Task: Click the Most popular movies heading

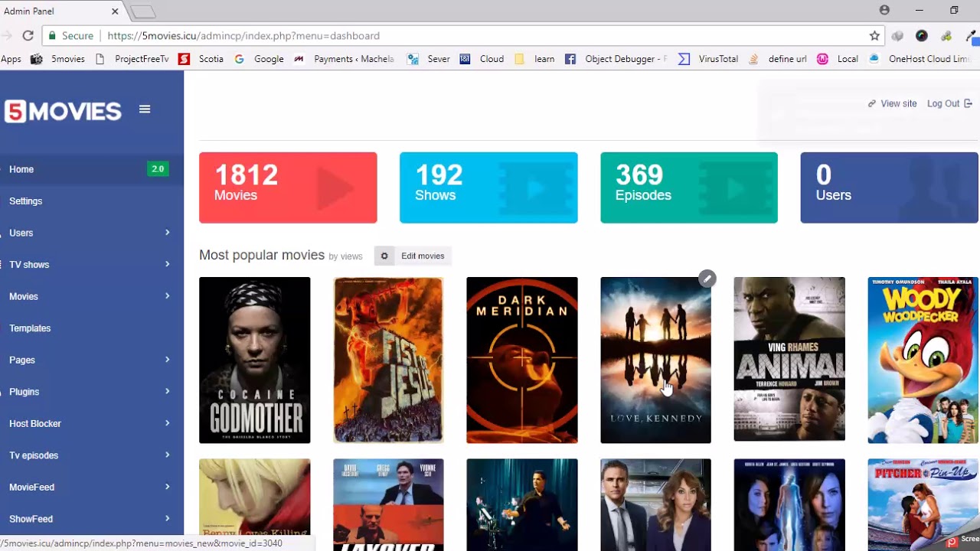Action: tap(262, 256)
